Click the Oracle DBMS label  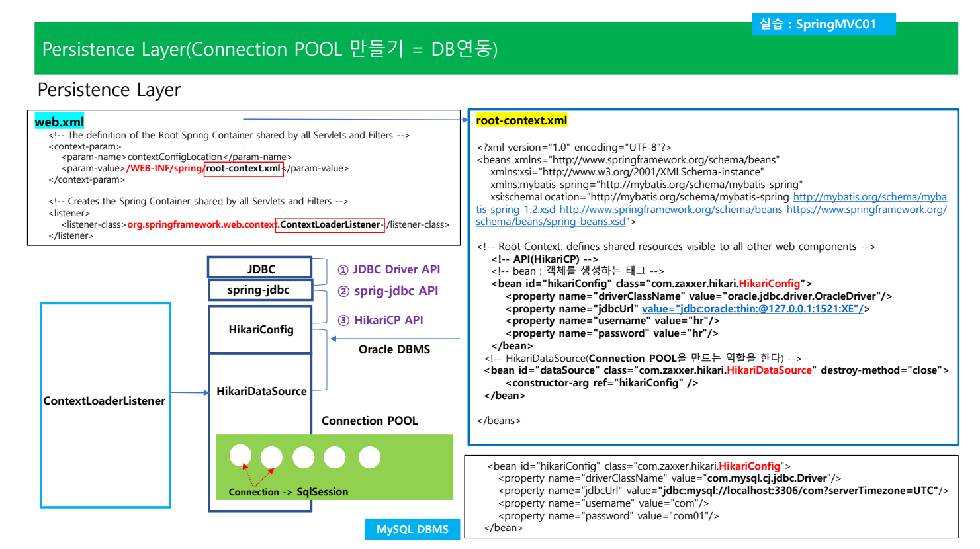[x=394, y=349]
